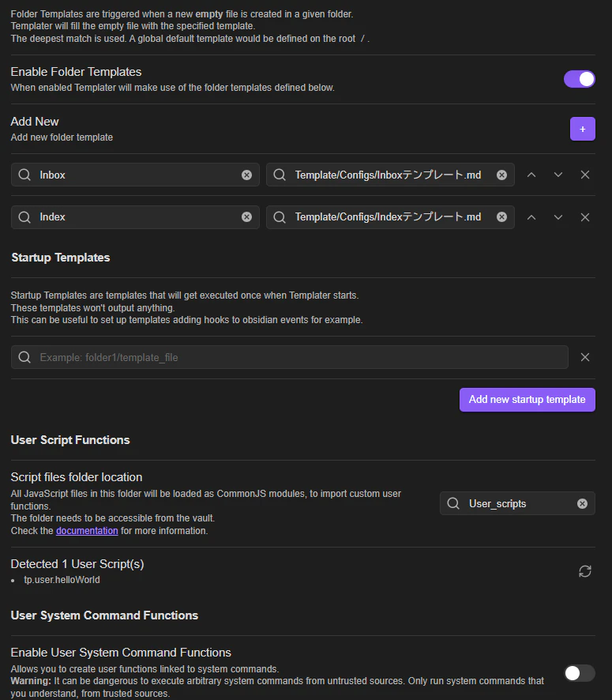Screen dimensions: 612x700
Task: Edit the Inbox folder input field
Action: tap(135, 175)
